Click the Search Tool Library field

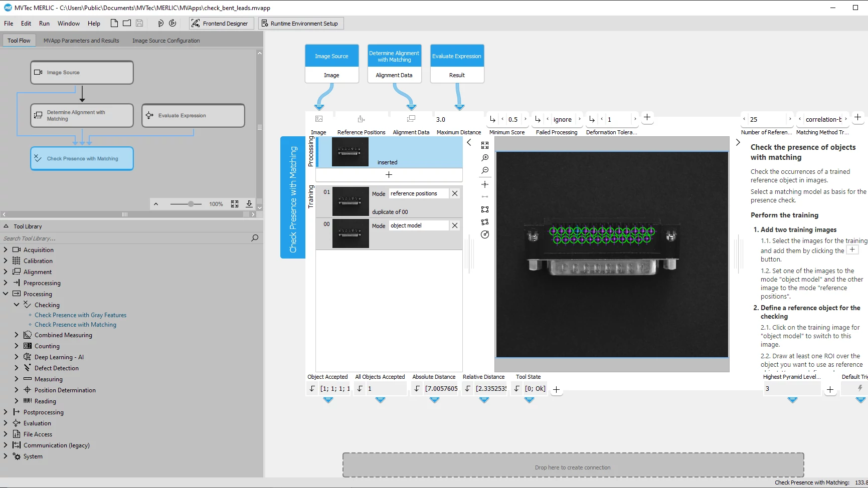point(125,238)
